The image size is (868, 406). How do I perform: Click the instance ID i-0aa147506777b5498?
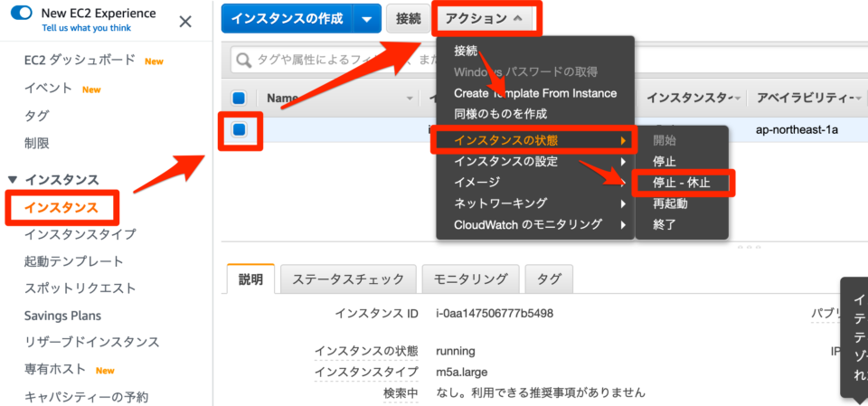495,314
